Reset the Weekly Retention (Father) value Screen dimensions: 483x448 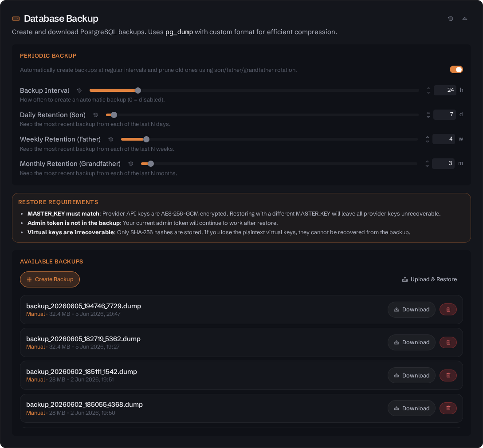110,139
